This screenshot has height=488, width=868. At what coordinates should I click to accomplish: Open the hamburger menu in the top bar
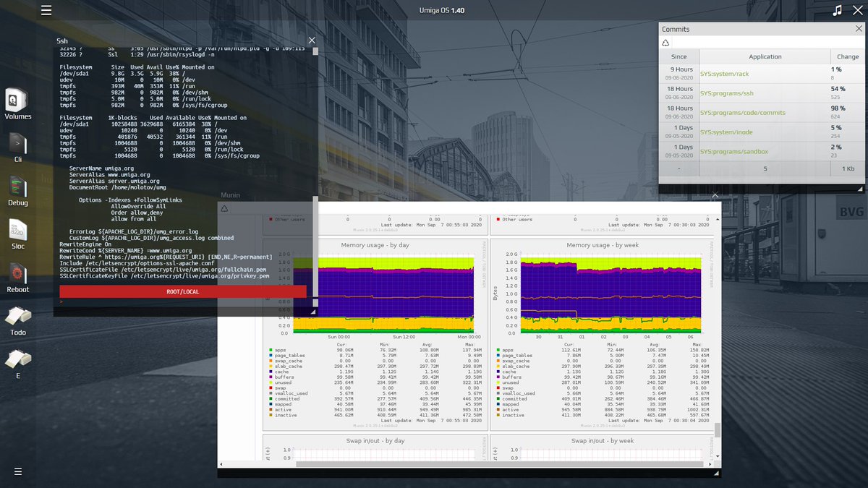coord(46,10)
